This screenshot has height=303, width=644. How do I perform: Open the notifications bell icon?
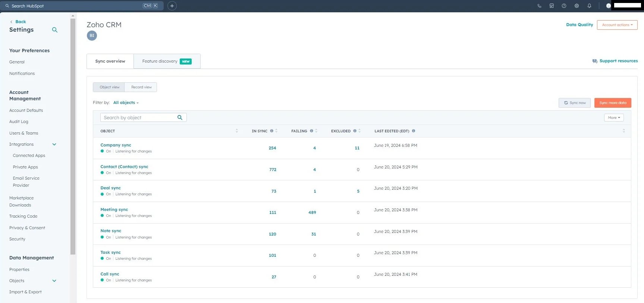tap(589, 6)
